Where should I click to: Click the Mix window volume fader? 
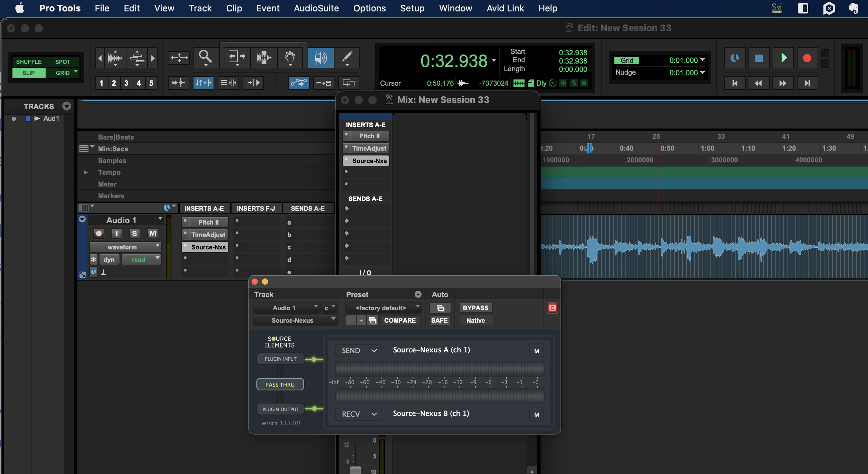[355, 470]
